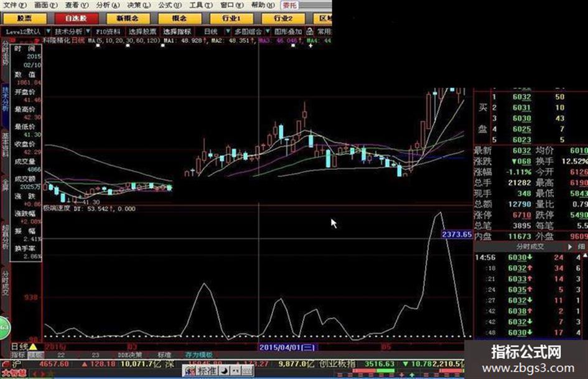Select the 新概念 button
588x379 pixels.
(128, 18)
